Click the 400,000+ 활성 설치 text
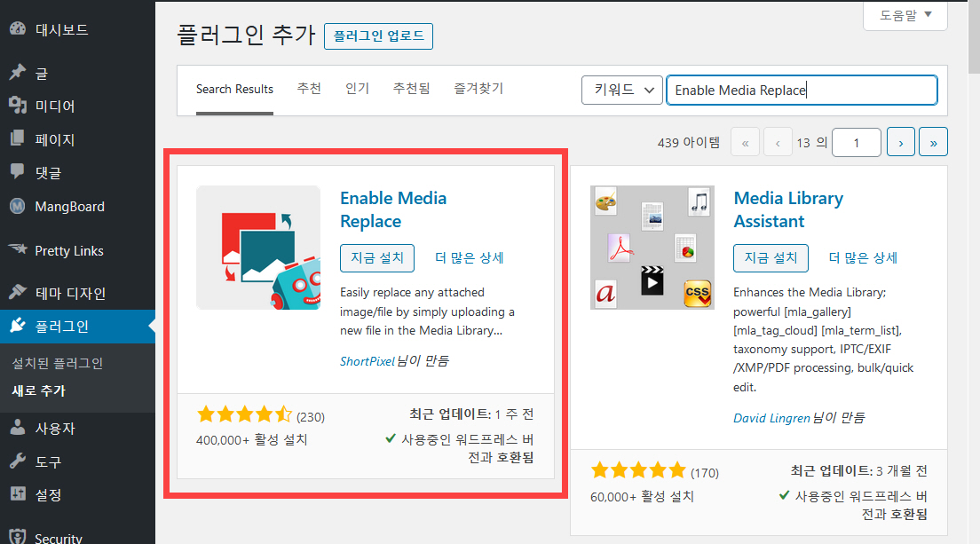Screen dimensions: 980x544 point(252,439)
